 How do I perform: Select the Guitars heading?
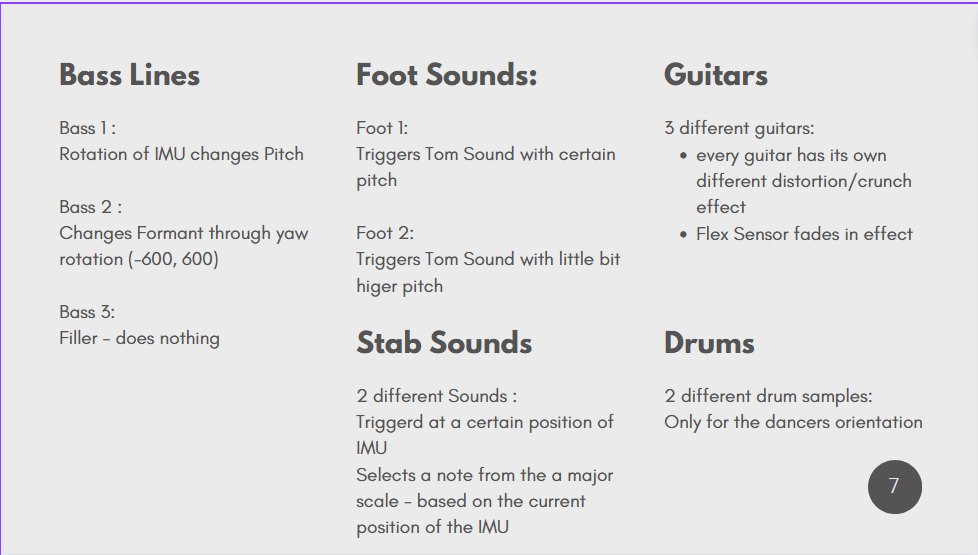click(715, 75)
